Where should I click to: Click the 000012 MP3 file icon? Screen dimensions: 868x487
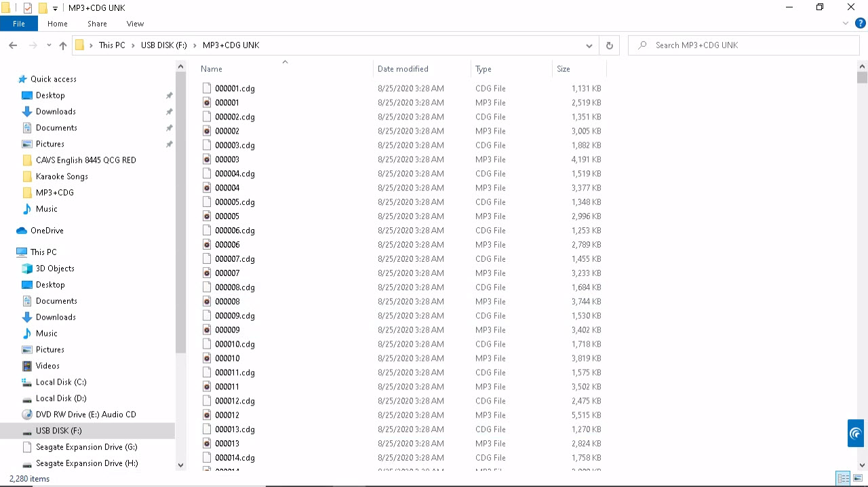coord(207,415)
